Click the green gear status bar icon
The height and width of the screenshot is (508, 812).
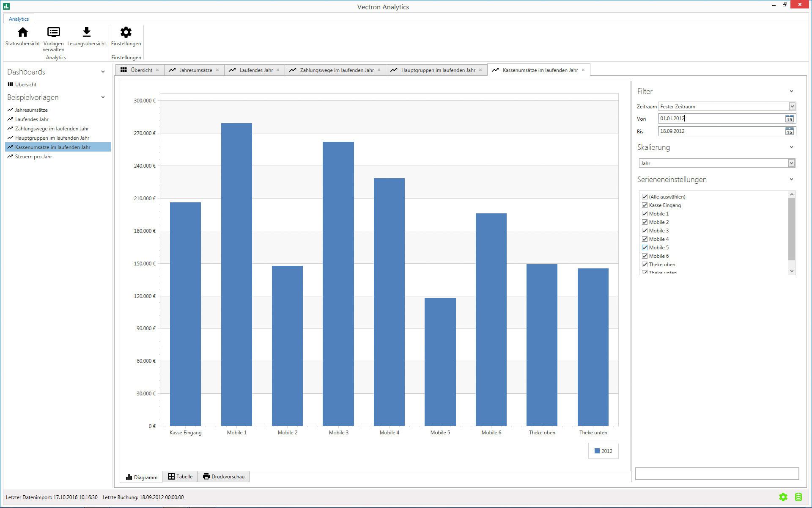tap(783, 497)
